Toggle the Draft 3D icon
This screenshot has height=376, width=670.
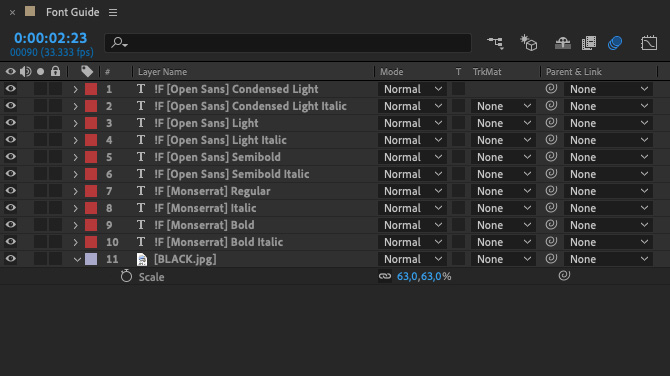click(x=529, y=43)
